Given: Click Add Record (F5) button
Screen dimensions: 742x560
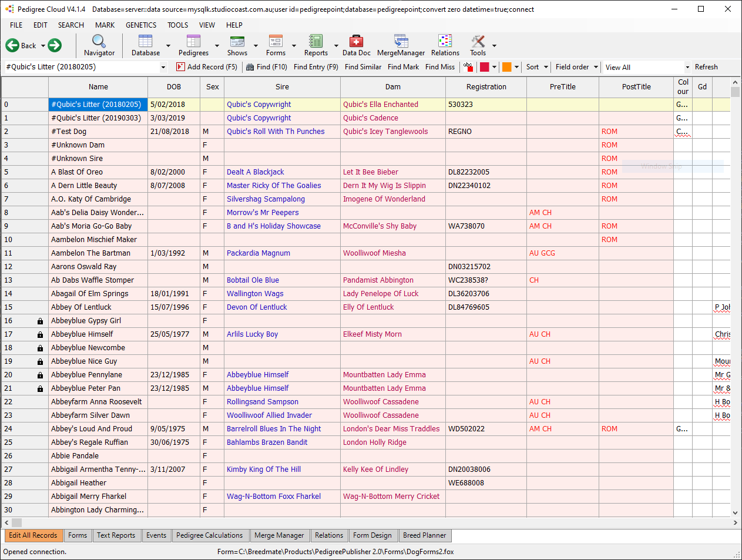Looking at the screenshot, I should (207, 67).
